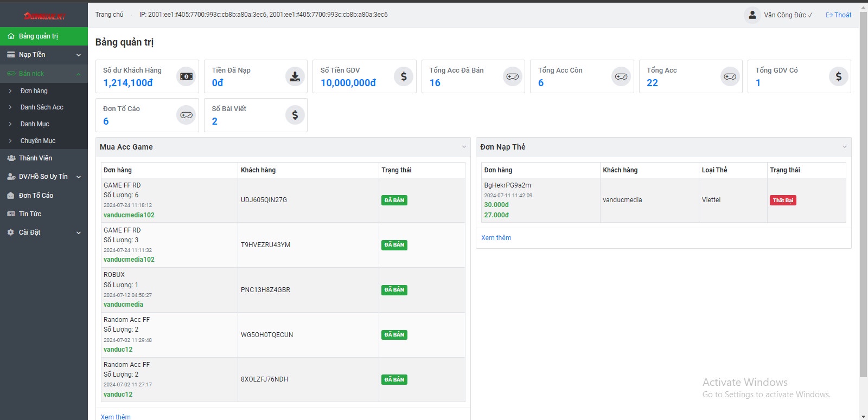
Task: Click the dollar icon on Số Bài Viết card
Action: (x=295, y=115)
